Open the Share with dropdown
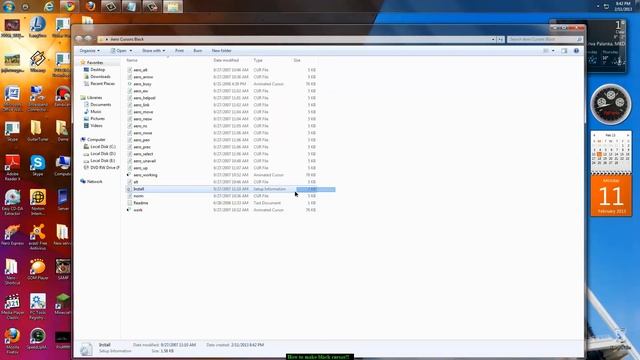 point(153,51)
